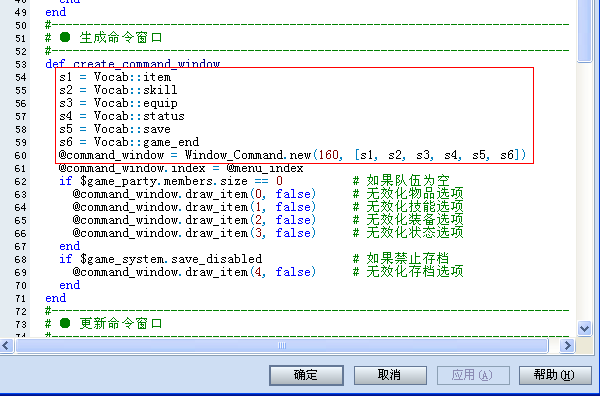The height and width of the screenshot is (396, 600).
Task: Click the comment '生成命令窗口' on line 51
Action: point(121,38)
